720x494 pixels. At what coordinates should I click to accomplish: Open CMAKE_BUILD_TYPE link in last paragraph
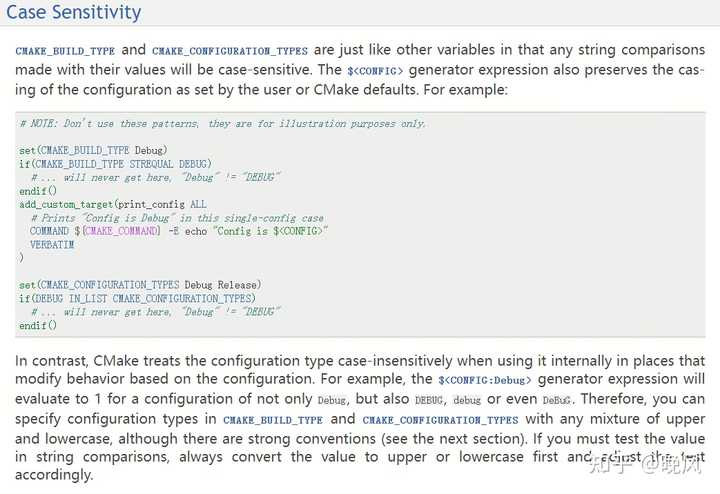[273, 420]
